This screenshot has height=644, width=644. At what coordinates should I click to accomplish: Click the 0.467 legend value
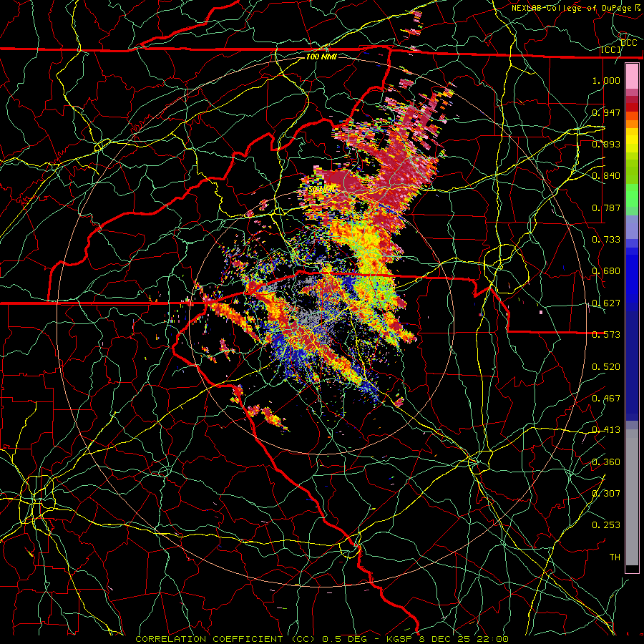(x=606, y=398)
